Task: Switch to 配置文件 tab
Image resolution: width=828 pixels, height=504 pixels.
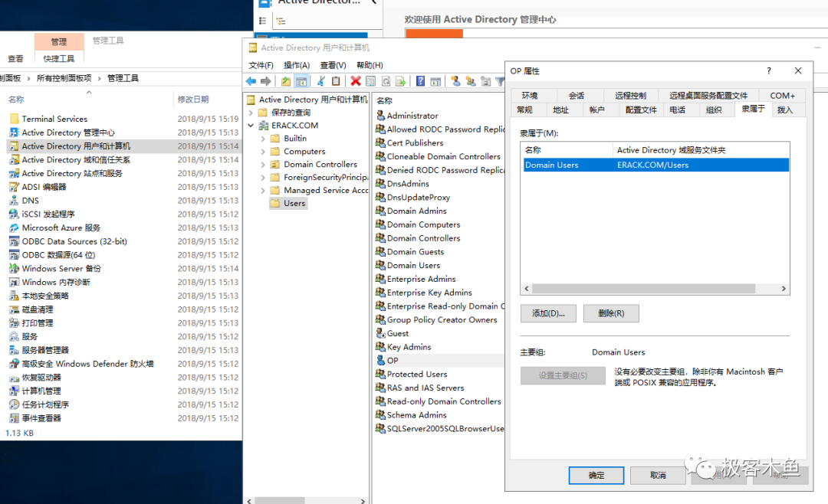Action: click(x=641, y=110)
